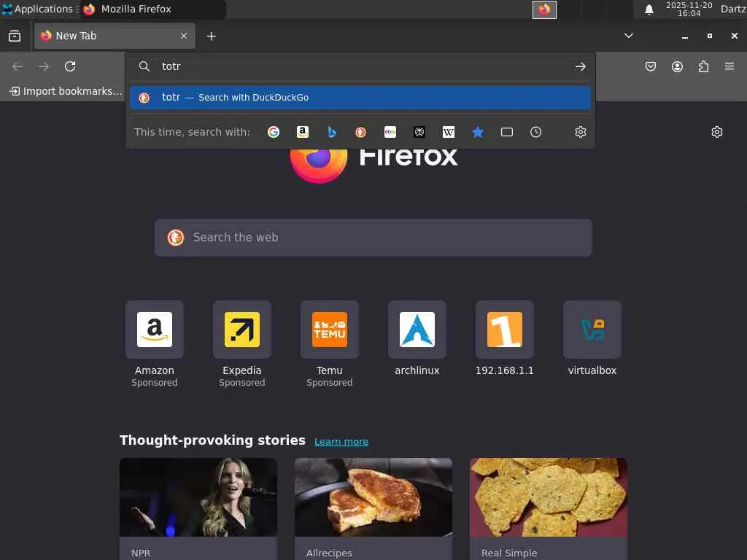This screenshot has width=747, height=560.
Task: Open the notifications bell in panel
Action: [649, 9]
